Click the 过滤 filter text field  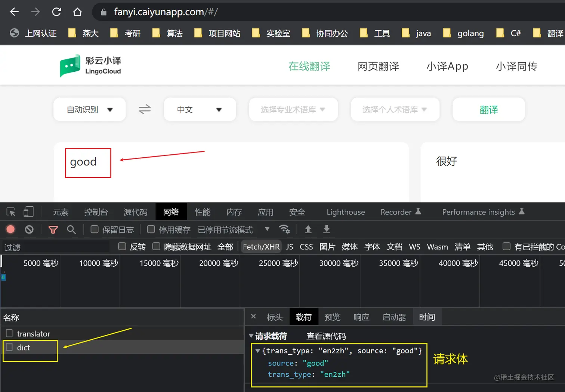point(56,247)
